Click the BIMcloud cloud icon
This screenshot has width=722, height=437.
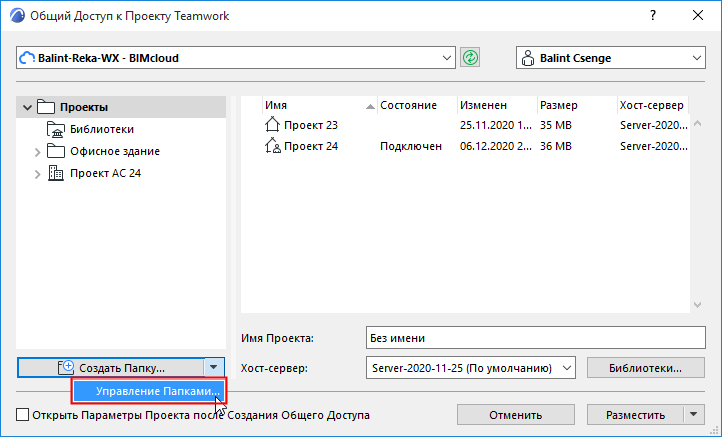point(27,58)
